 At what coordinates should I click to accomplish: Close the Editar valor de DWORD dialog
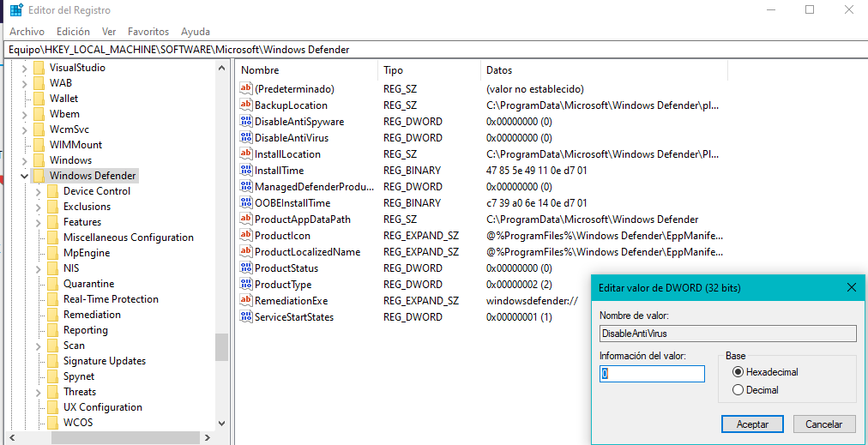pyautogui.click(x=852, y=288)
